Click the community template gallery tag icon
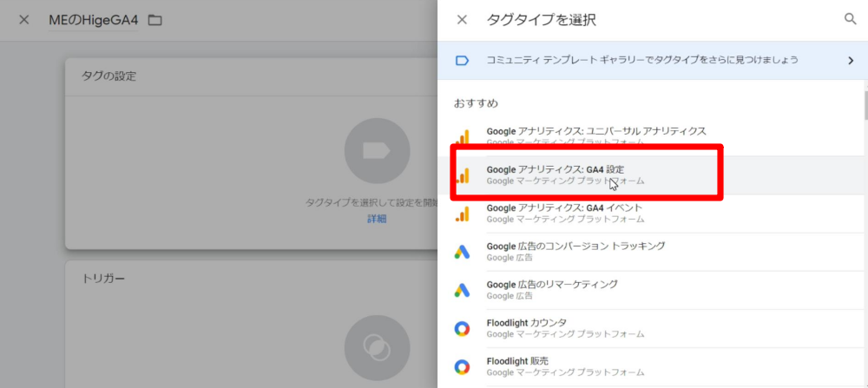868x388 pixels. tap(462, 61)
